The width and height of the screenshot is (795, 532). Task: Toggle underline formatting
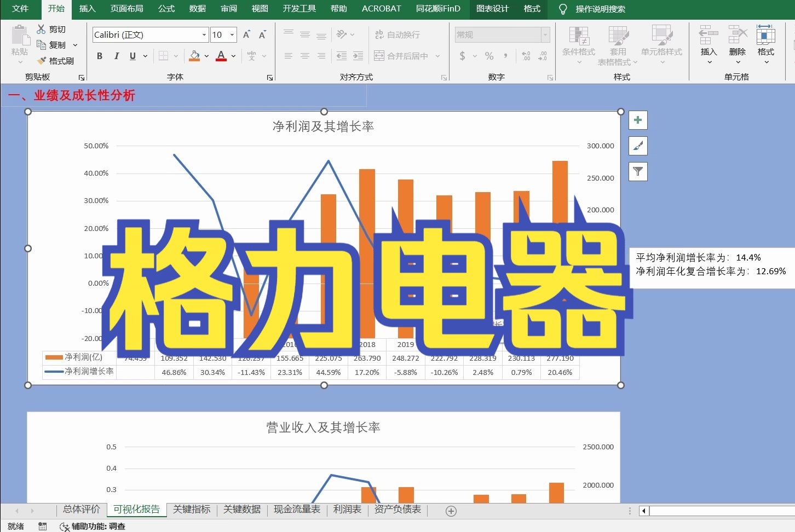(x=132, y=56)
